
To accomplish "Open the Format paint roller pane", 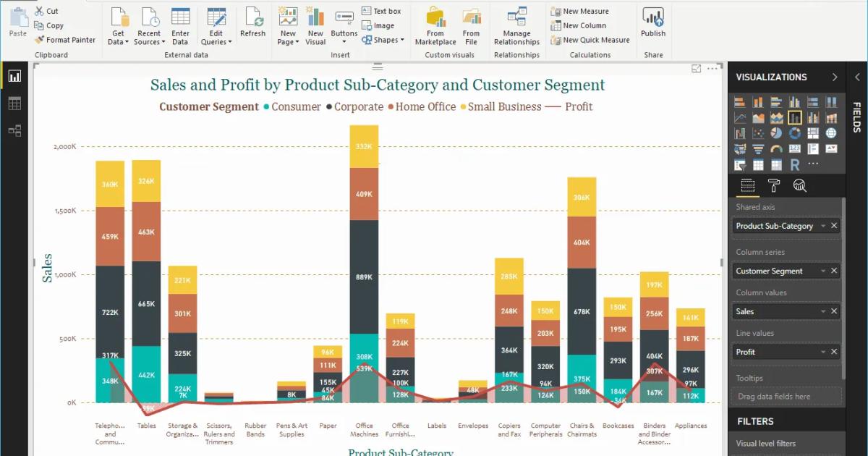I will pos(773,185).
